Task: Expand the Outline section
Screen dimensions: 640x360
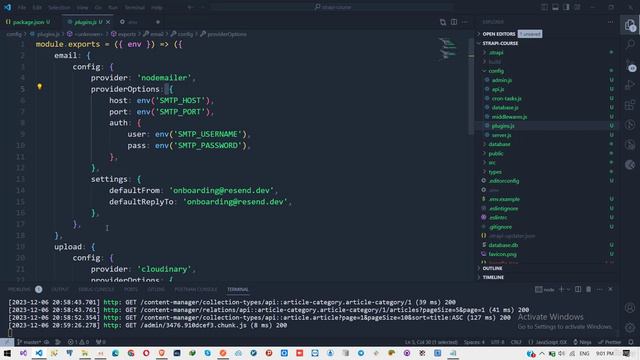Action: click(492, 268)
